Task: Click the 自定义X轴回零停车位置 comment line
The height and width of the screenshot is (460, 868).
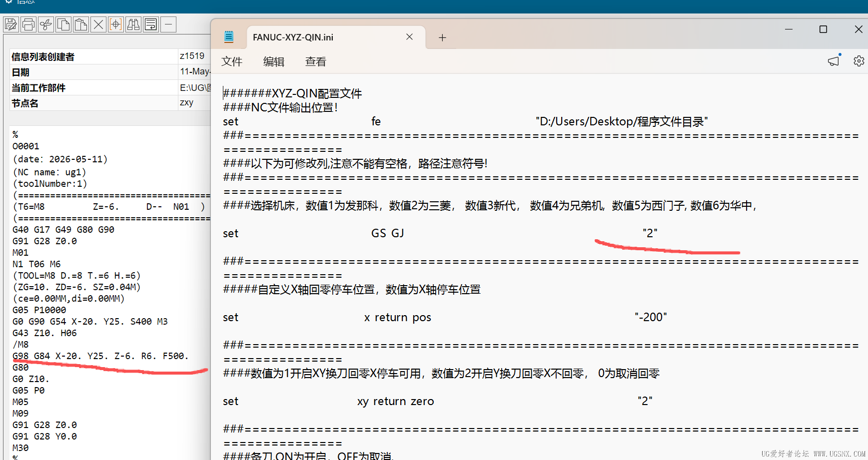Action: [x=352, y=289]
